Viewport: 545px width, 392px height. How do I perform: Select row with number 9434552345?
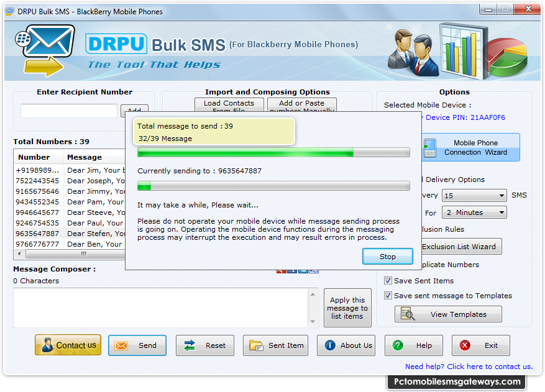(x=70, y=202)
